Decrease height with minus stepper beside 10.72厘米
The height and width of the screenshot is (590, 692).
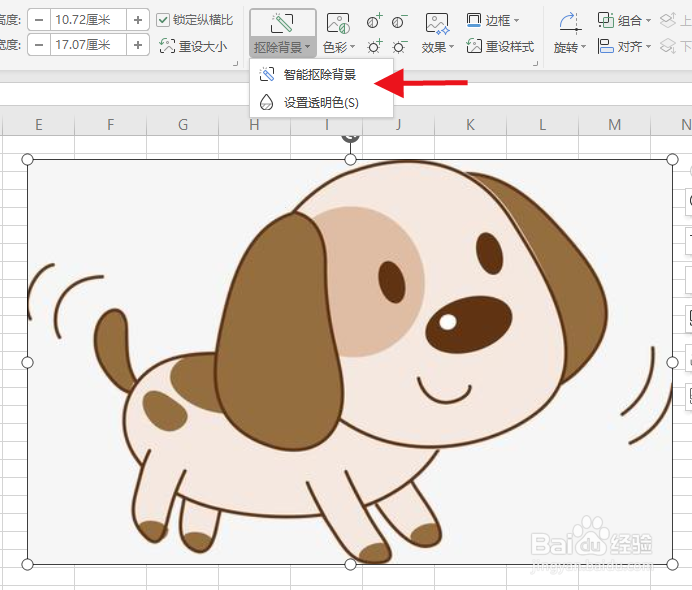39,20
